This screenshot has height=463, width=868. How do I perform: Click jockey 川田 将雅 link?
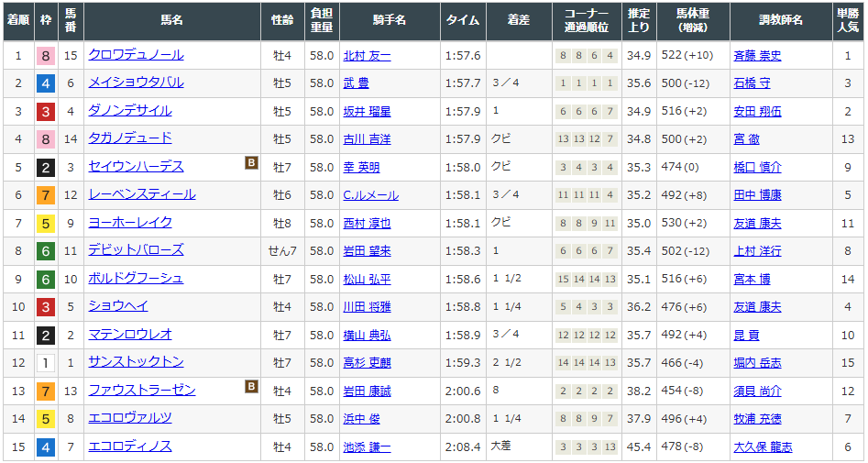(x=367, y=307)
